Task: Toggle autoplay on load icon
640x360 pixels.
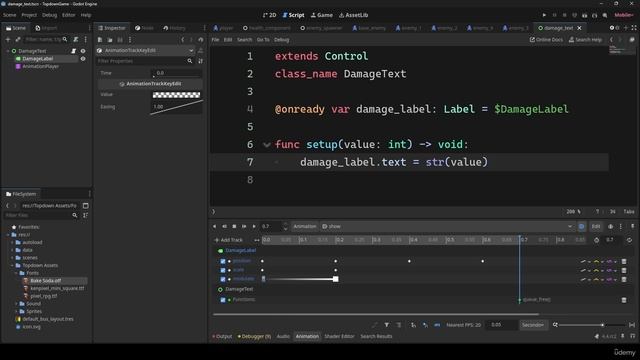Action: coord(582,226)
